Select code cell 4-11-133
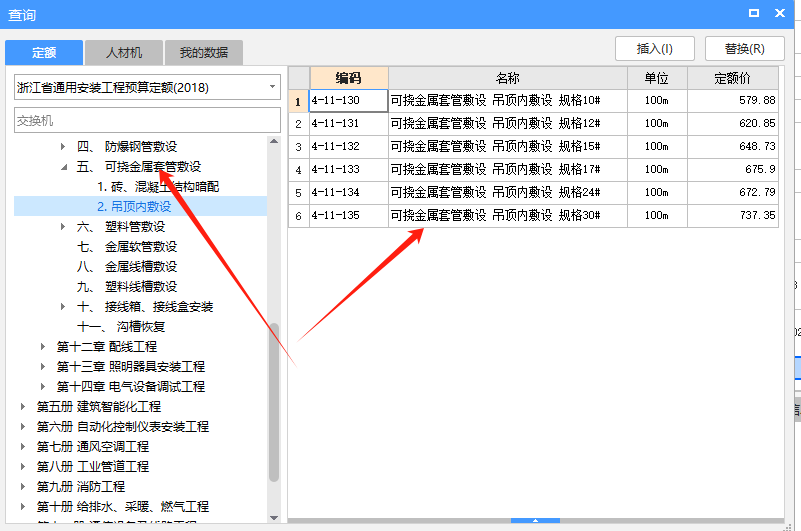The height and width of the screenshot is (531, 801). coord(349,170)
